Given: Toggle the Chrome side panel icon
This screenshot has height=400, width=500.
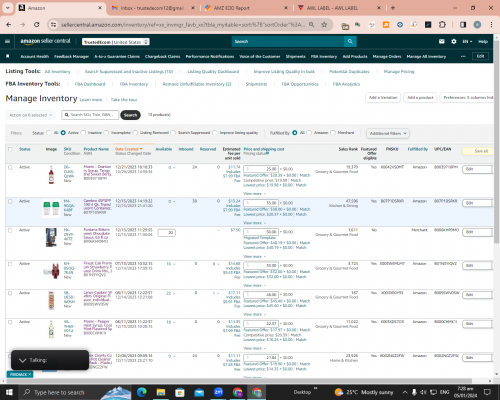Looking at the screenshot, I should [x=463, y=25].
